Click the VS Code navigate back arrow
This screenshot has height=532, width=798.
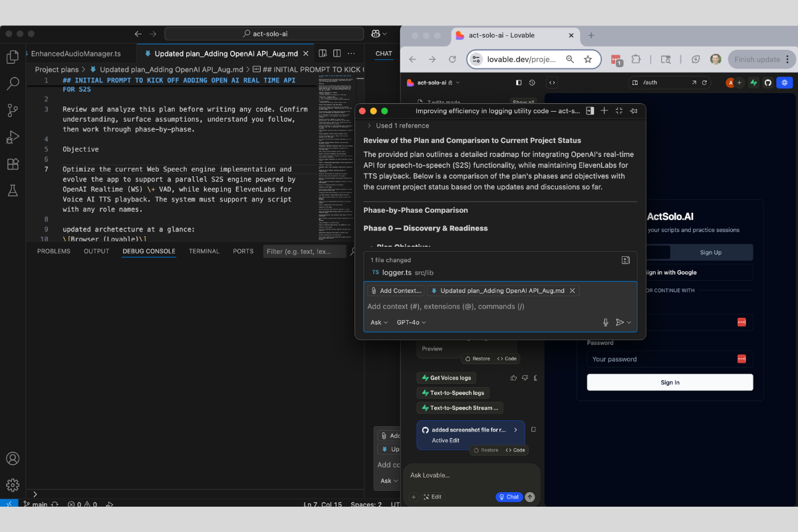(x=138, y=34)
